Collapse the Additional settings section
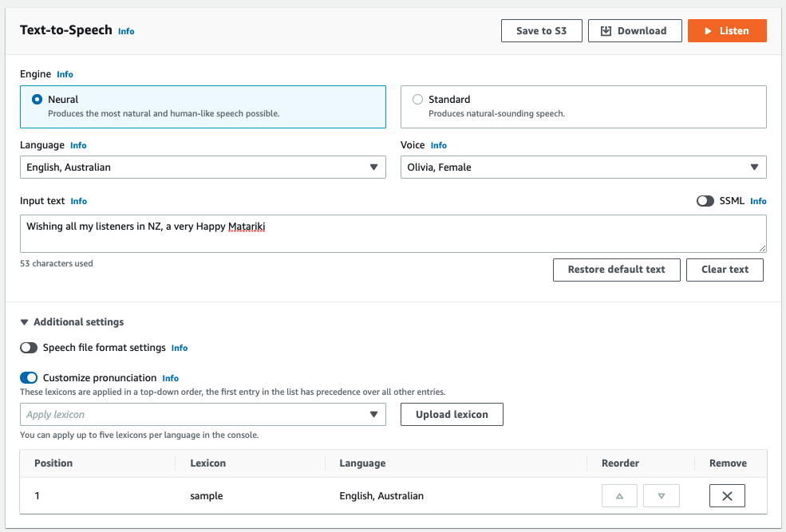Image resolution: width=786 pixels, height=532 pixels. tap(25, 322)
